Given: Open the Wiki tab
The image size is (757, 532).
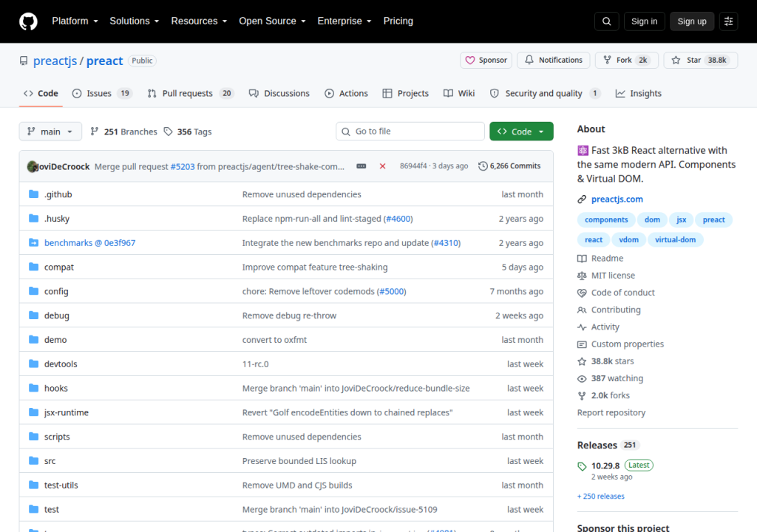Looking at the screenshot, I should click(459, 93).
